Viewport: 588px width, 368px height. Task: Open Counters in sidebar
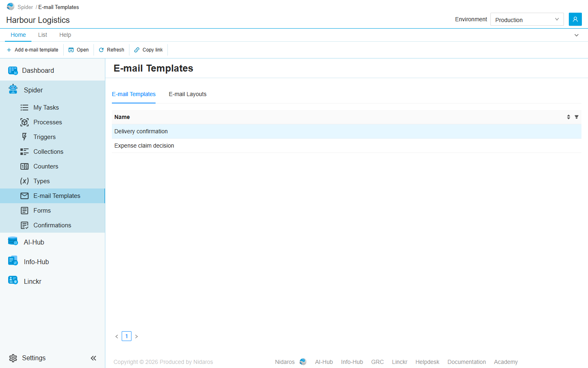click(x=46, y=166)
